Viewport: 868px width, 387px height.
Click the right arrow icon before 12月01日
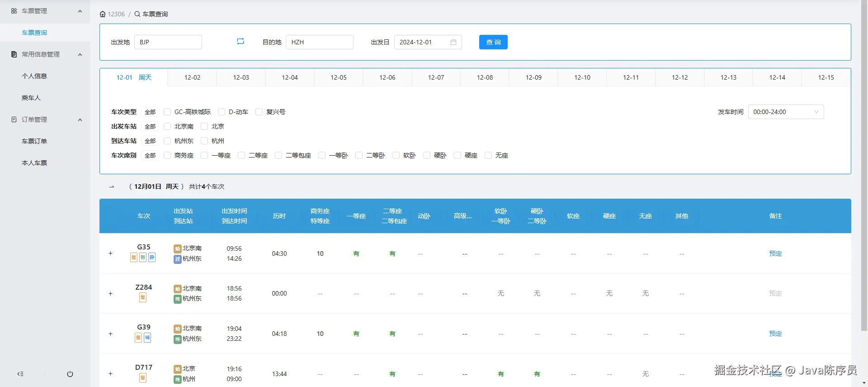(112, 186)
